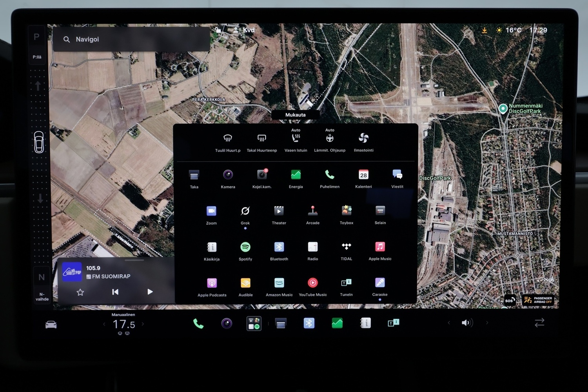This screenshot has height=392, width=588.
Task: Toggle the car lock icon in status bar
Action: tap(218, 30)
